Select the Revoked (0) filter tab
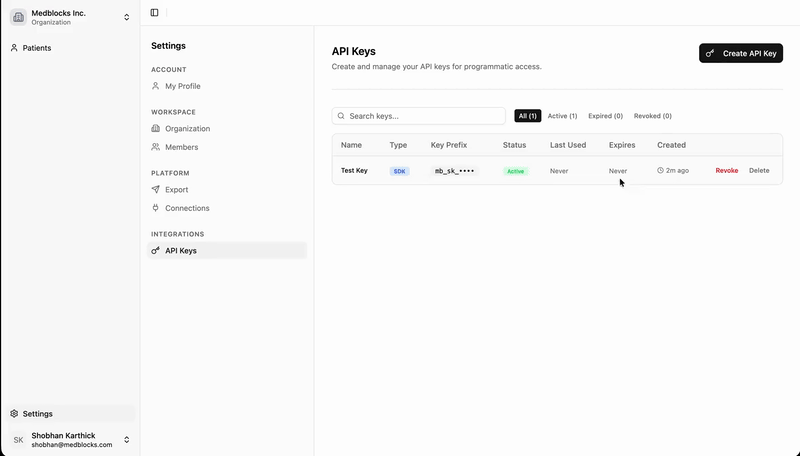This screenshot has width=800, height=456. point(653,116)
